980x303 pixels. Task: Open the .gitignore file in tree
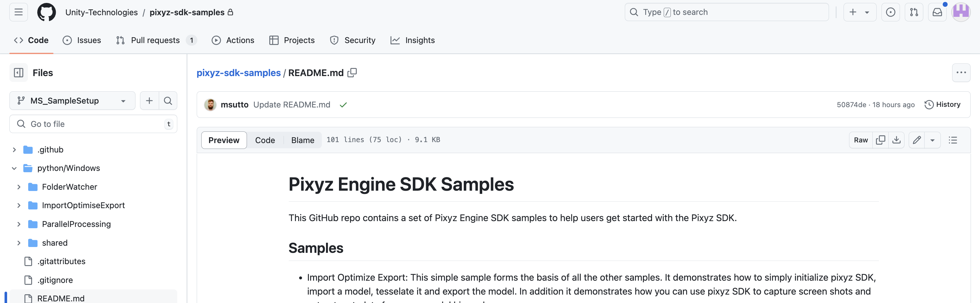click(55, 280)
